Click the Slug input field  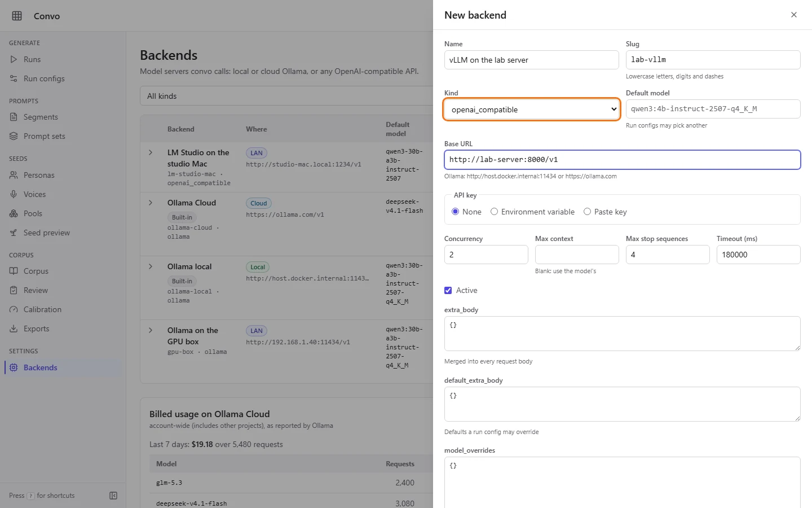(x=713, y=60)
